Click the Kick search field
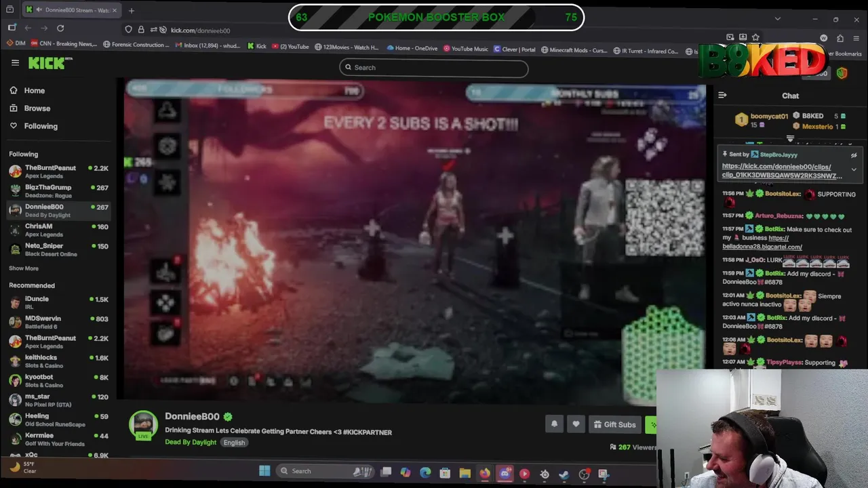 point(434,68)
